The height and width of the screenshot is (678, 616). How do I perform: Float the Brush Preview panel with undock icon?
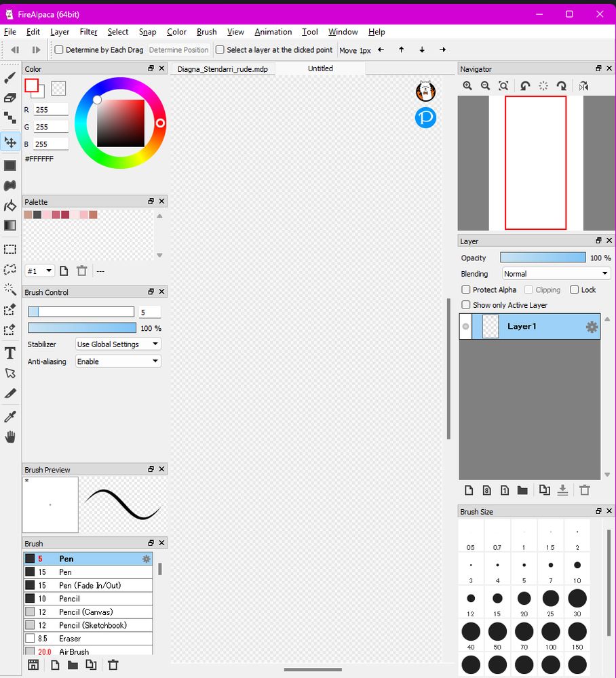click(151, 469)
